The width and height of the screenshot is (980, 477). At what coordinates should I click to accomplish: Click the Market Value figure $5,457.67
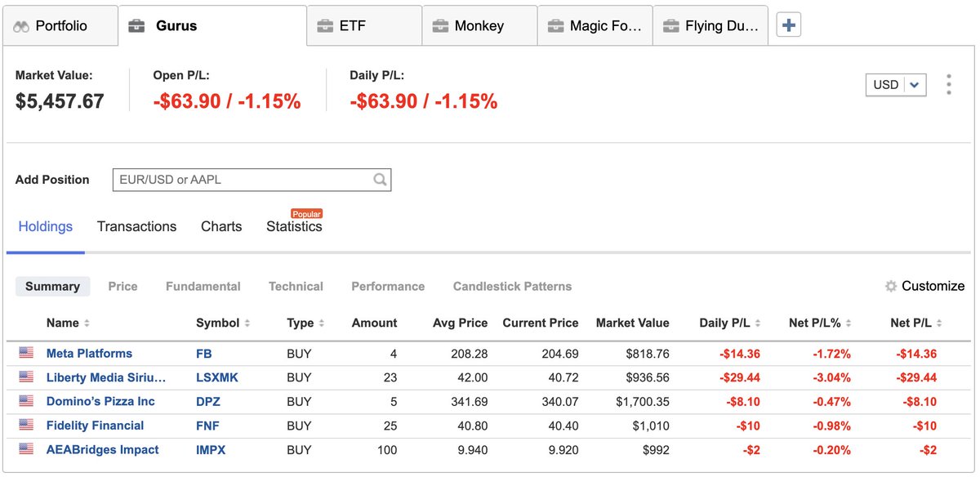pos(60,101)
